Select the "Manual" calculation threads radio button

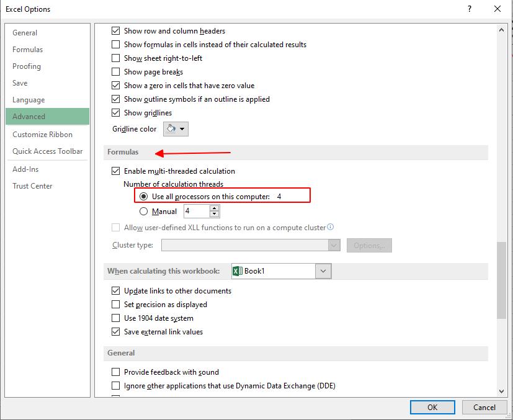pos(143,211)
